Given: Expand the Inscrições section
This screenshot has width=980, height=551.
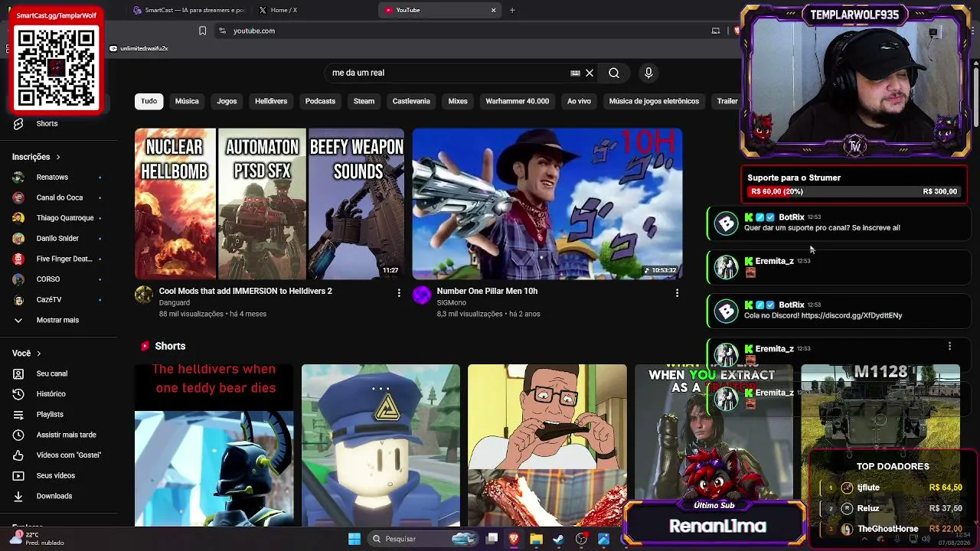Looking at the screenshot, I should pos(36,157).
